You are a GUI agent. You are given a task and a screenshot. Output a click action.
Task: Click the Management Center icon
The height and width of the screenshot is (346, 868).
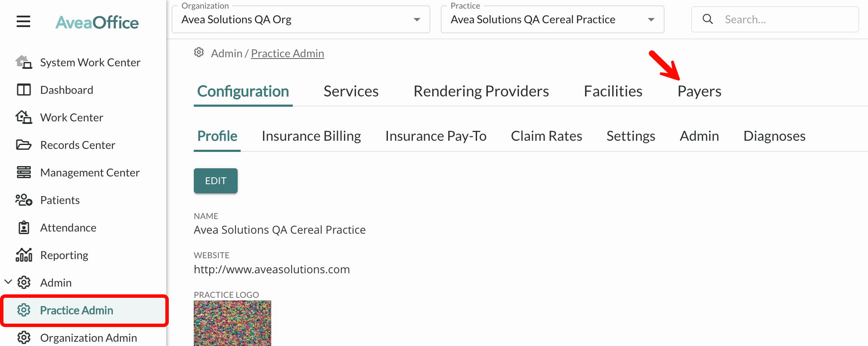(24, 173)
